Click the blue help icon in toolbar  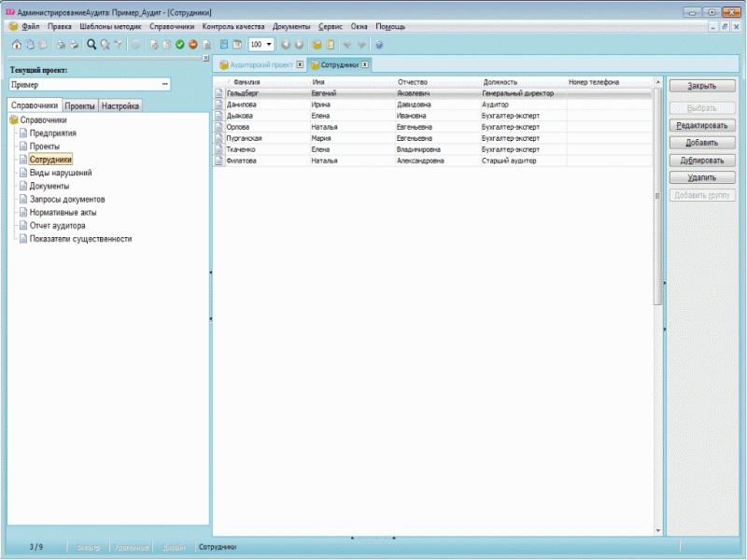coord(379,44)
